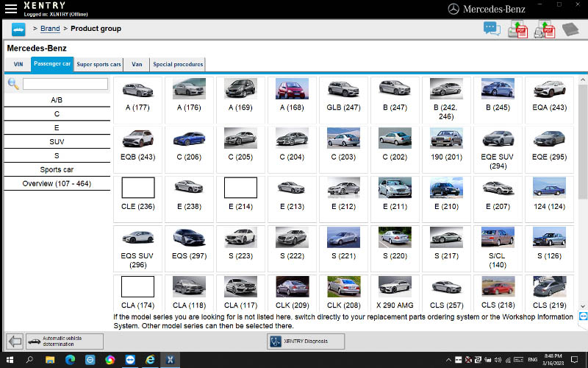The image size is (588, 368).
Task: Click the back arrow button
Action: (x=15, y=342)
